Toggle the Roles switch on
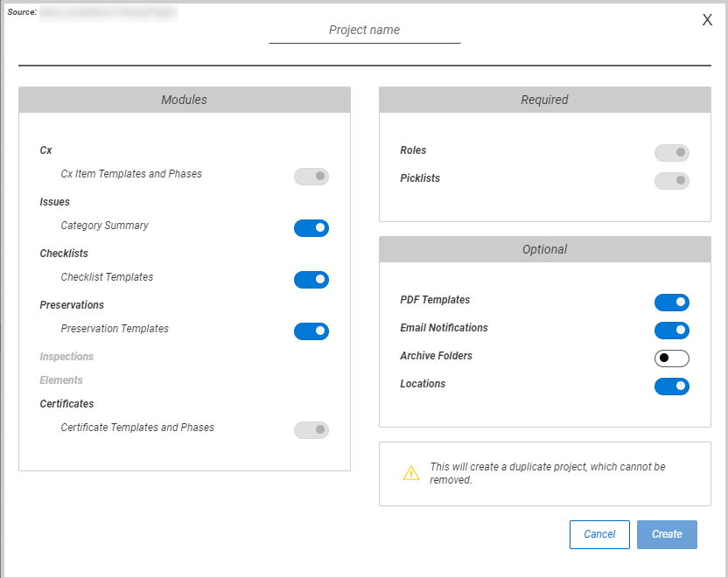728x578 pixels. pyautogui.click(x=671, y=152)
